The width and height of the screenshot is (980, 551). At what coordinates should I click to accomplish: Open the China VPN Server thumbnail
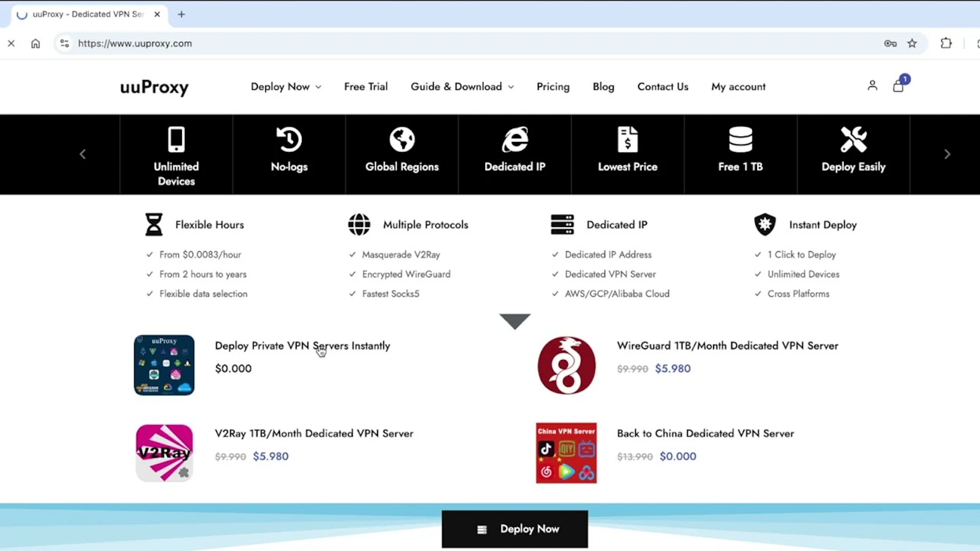(567, 453)
